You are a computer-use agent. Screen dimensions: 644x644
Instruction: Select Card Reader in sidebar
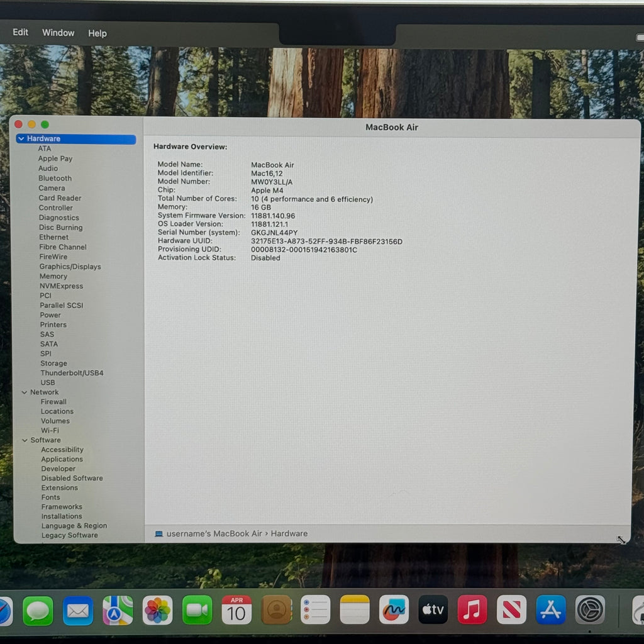tap(60, 198)
